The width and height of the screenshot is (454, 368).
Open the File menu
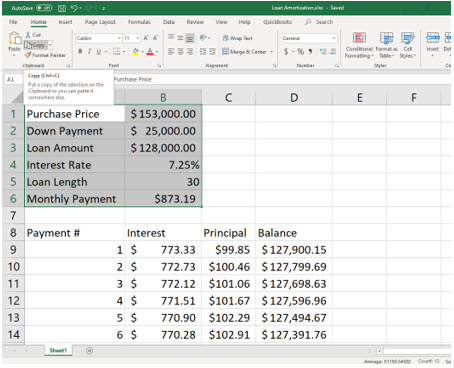[13, 22]
